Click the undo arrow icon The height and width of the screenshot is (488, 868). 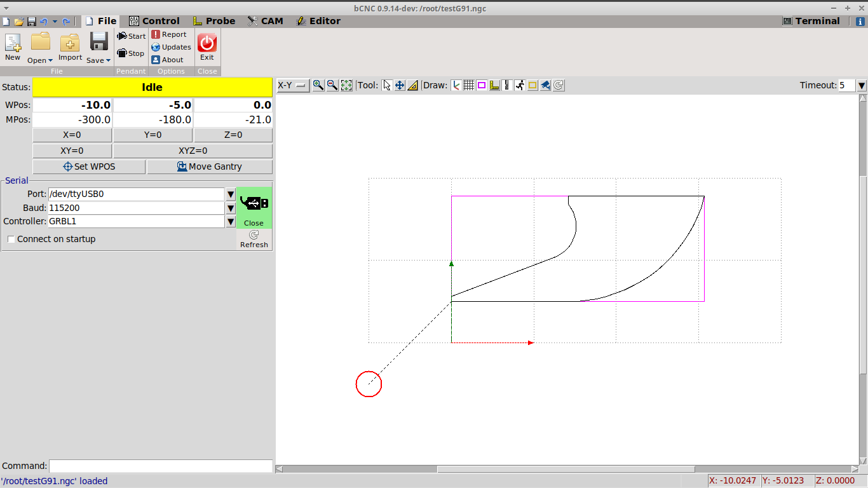[43, 22]
